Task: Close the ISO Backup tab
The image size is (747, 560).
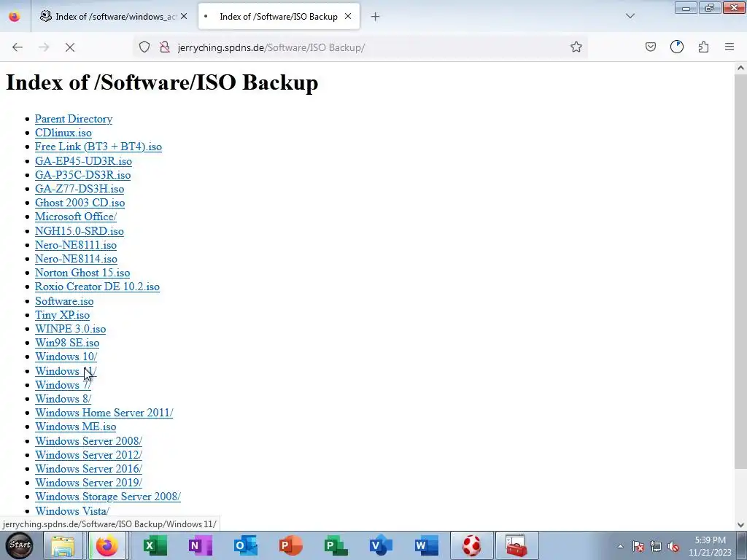Action: pyautogui.click(x=348, y=16)
